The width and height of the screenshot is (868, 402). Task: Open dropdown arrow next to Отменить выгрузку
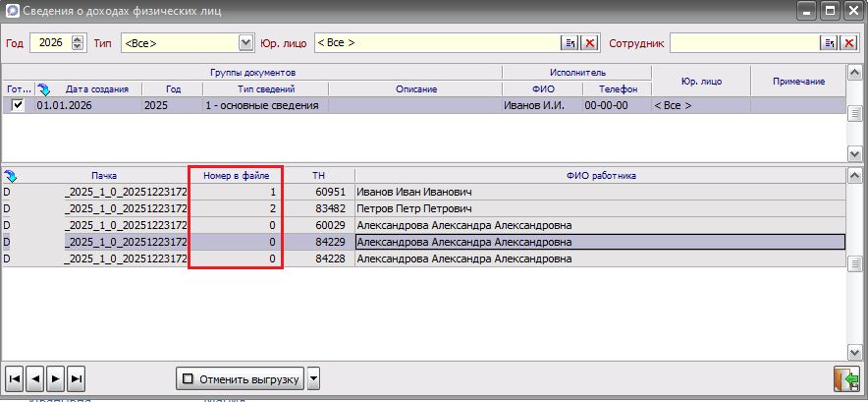point(313,378)
